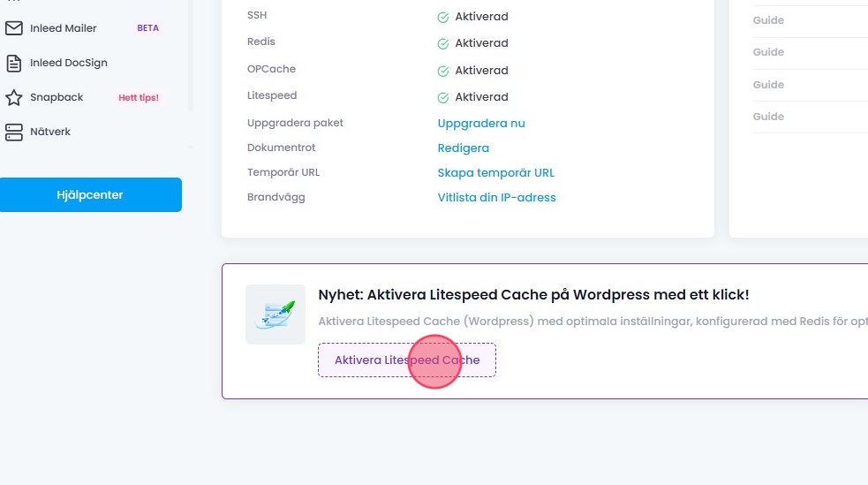Image resolution: width=868 pixels, height=485 pixels.
Task: Click the Redigera link for Dokumentrot
Action: (464, 148)
